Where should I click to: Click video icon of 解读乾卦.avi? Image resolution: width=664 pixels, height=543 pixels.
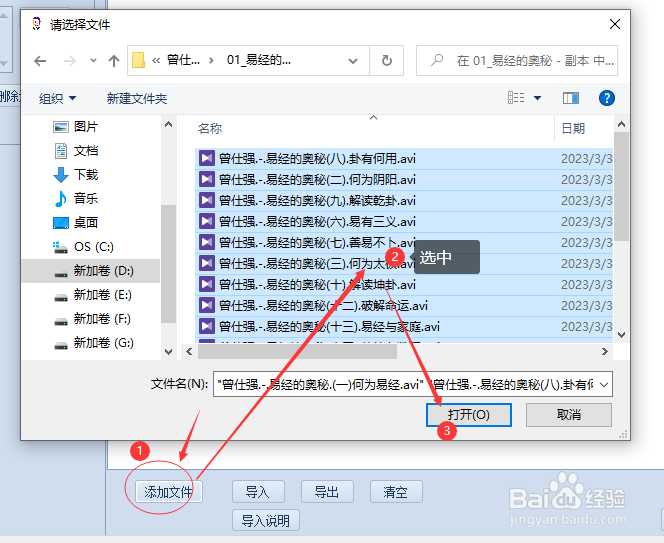(207, 200)
